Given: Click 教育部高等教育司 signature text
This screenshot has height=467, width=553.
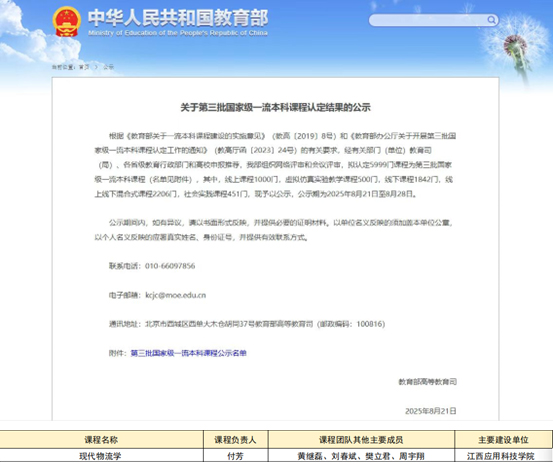Looking at the screenshot, I should pos(427,382).
